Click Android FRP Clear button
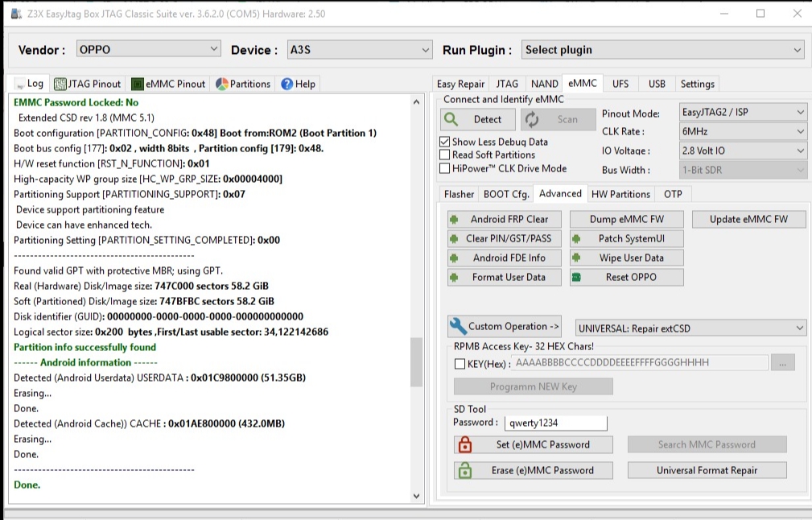 [x=505, y=219]
